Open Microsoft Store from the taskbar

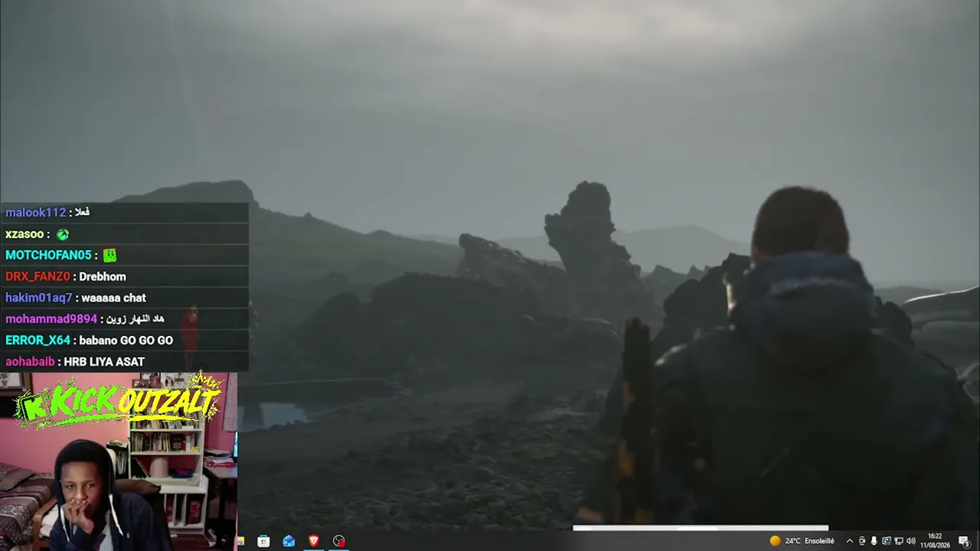click(263, 541)
